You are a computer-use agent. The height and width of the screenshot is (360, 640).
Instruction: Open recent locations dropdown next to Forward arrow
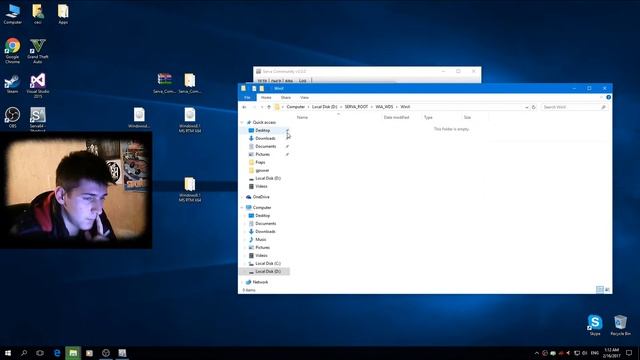262,107
